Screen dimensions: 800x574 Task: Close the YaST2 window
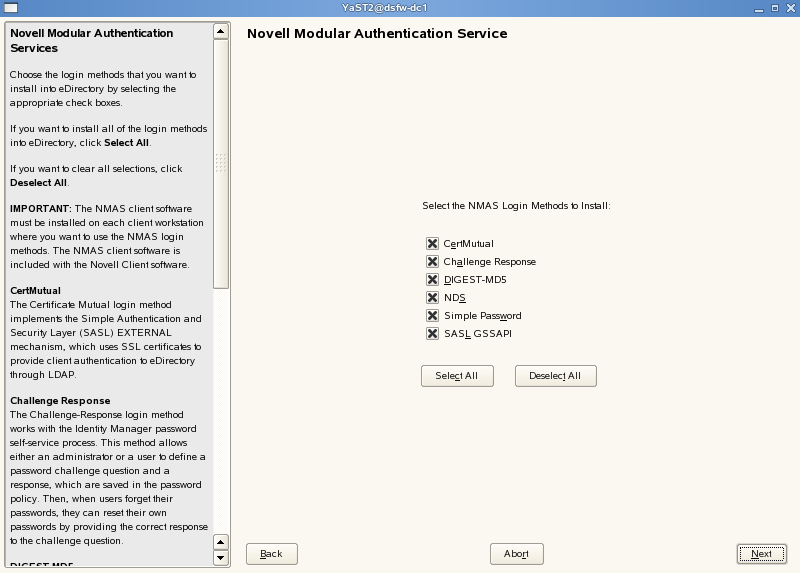790,8
